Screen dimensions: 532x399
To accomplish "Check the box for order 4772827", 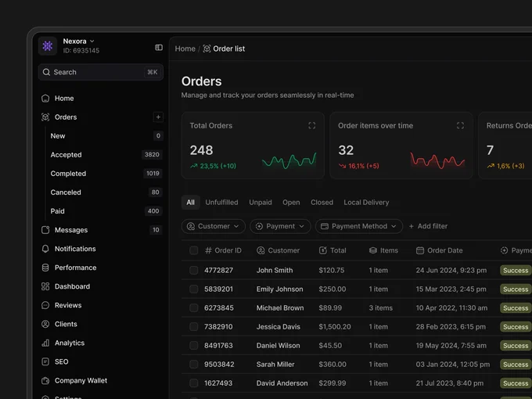I will pyautogui.click(x=194, y=271).
